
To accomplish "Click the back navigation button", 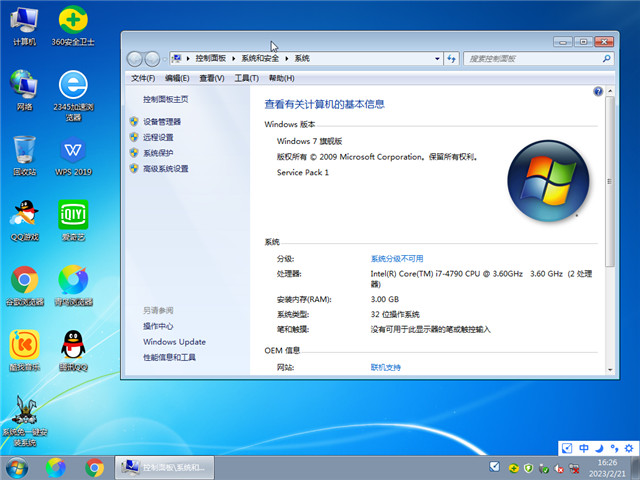I will pyautogui.click(x=134, y=59).
